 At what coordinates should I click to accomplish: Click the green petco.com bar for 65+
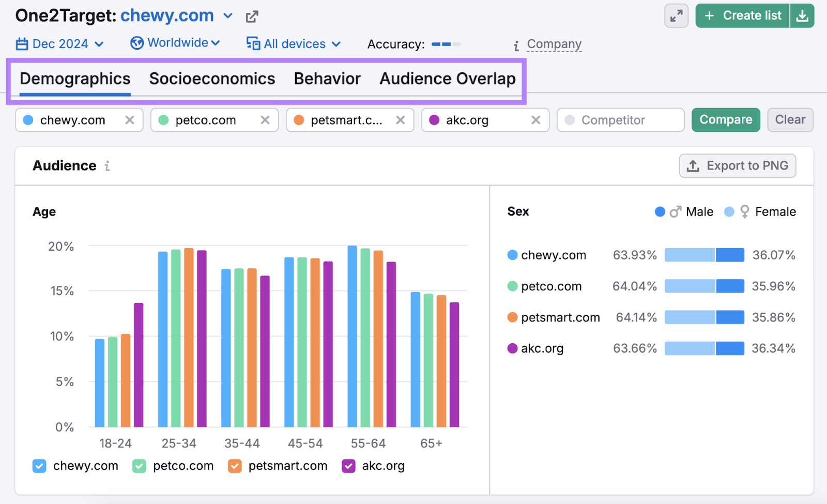[428, 360]
